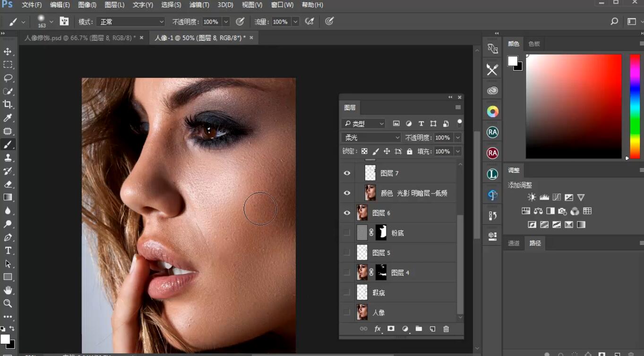This screenshot has width=644, height=356.
Task: Open the brush 不透明度 slider arrow
Action: coord(226,22)
